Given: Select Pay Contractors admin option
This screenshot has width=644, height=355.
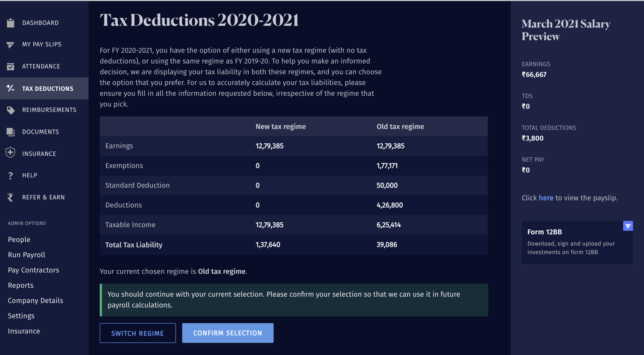Looking at the screenshot, I should [34, 270].
